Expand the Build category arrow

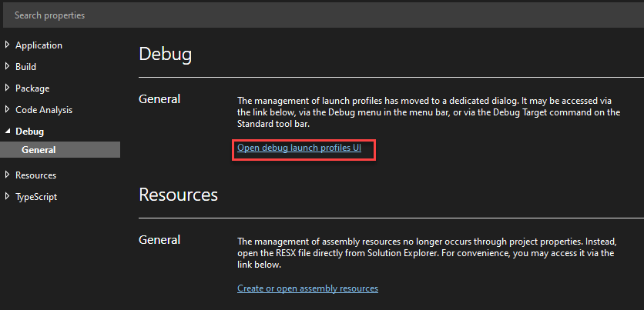point(7,67)
